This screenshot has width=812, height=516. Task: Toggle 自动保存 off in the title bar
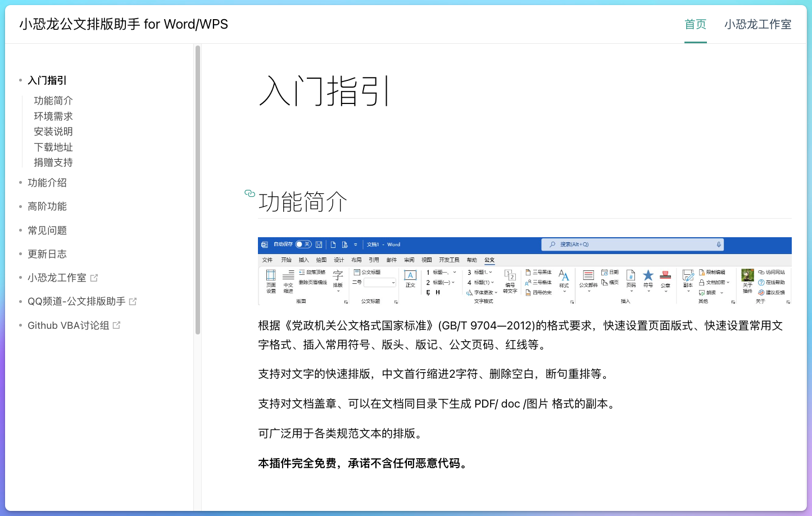pyautogui.click(x=303, y=245)
